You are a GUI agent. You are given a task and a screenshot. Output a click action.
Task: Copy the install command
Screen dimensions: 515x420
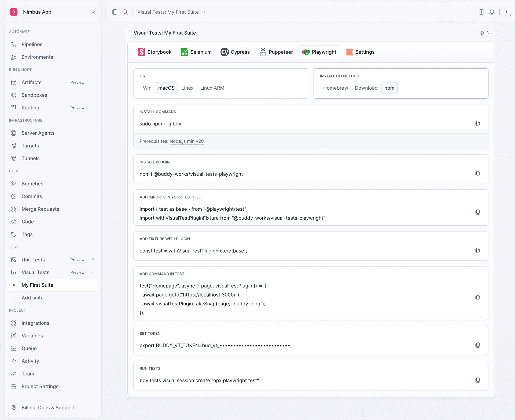point(477,123)
